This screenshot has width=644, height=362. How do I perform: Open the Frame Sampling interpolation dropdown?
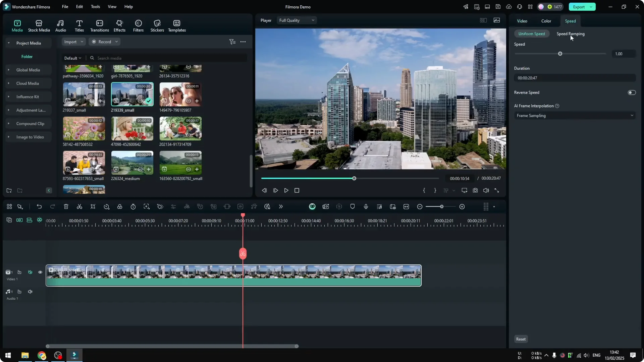pos(574,115)
